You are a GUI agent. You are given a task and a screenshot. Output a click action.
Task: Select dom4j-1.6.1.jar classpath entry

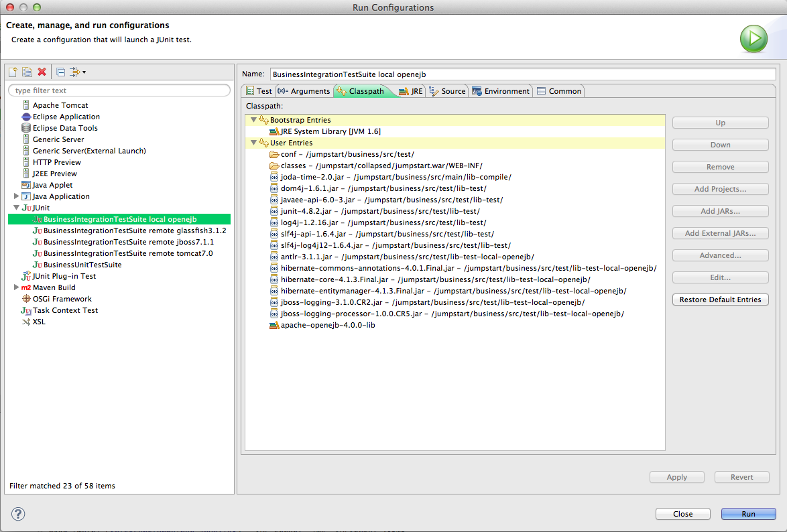[378, 188]
